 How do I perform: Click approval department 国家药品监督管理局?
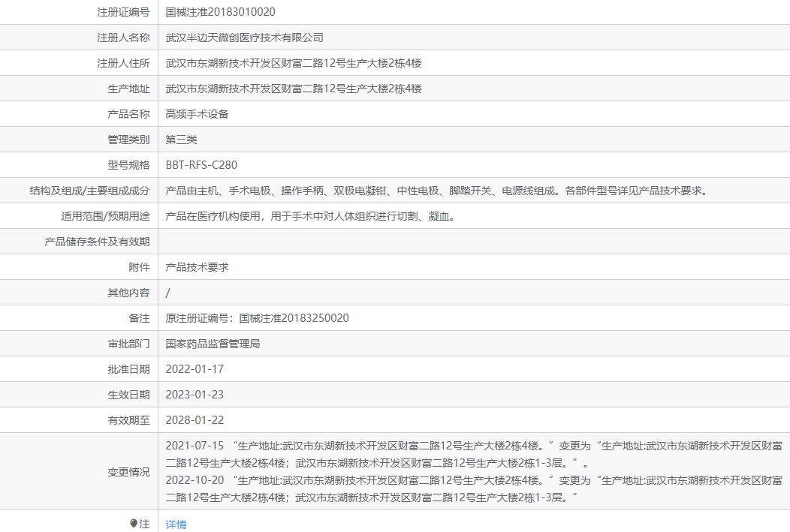tap(213, 344)
